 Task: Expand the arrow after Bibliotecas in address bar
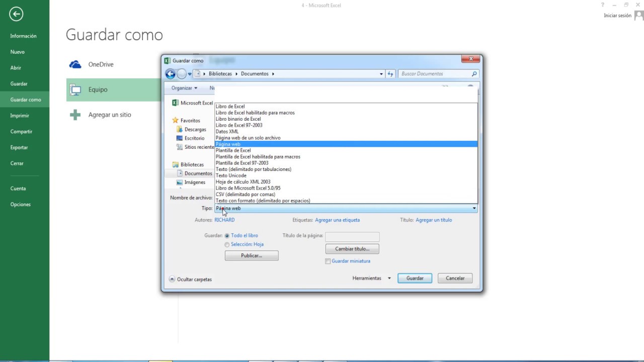click(236, 74)
